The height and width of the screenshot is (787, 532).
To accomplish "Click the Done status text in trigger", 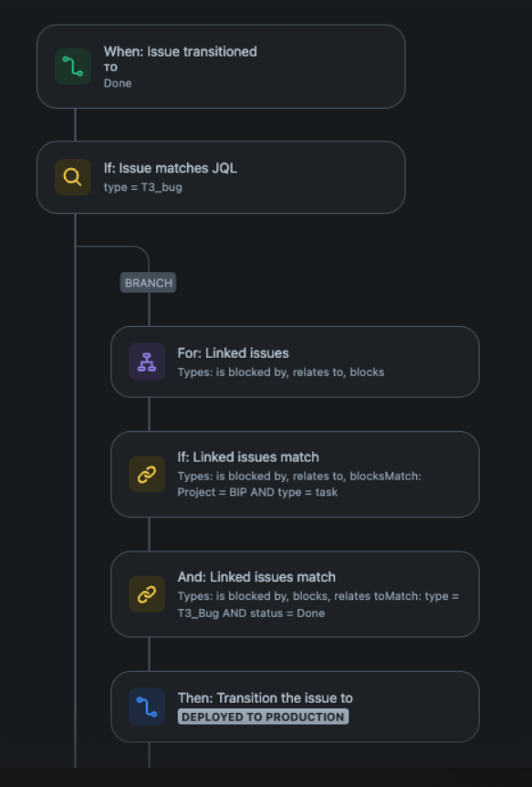I will (118, 83).
